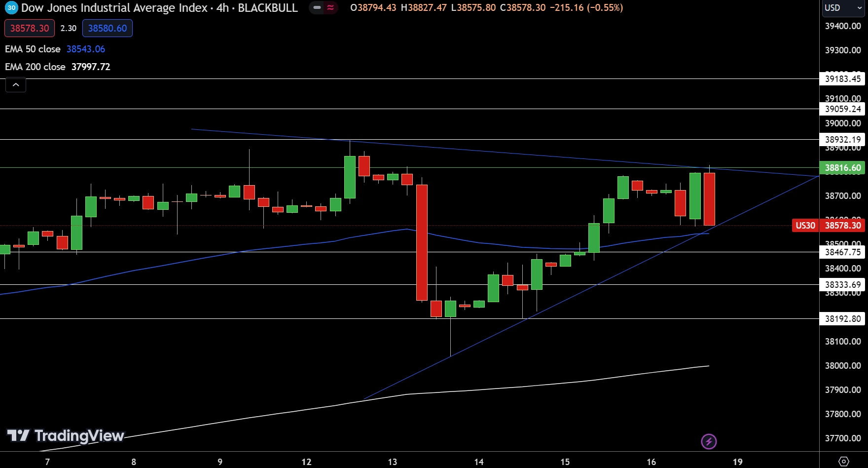This screenshot has height=468, width=868.
Task: Select the EMA 200 close indicator label
Action: coord(35,67)
